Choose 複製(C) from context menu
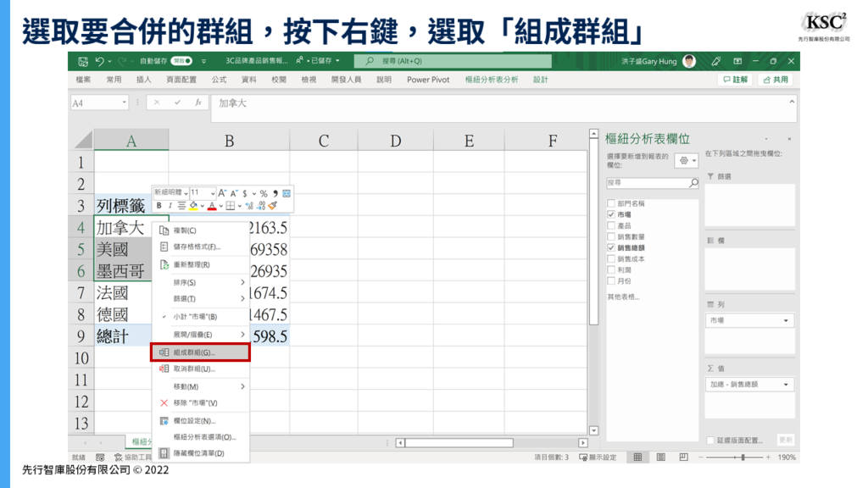This screenshot has width=868, height=488. 201,230
